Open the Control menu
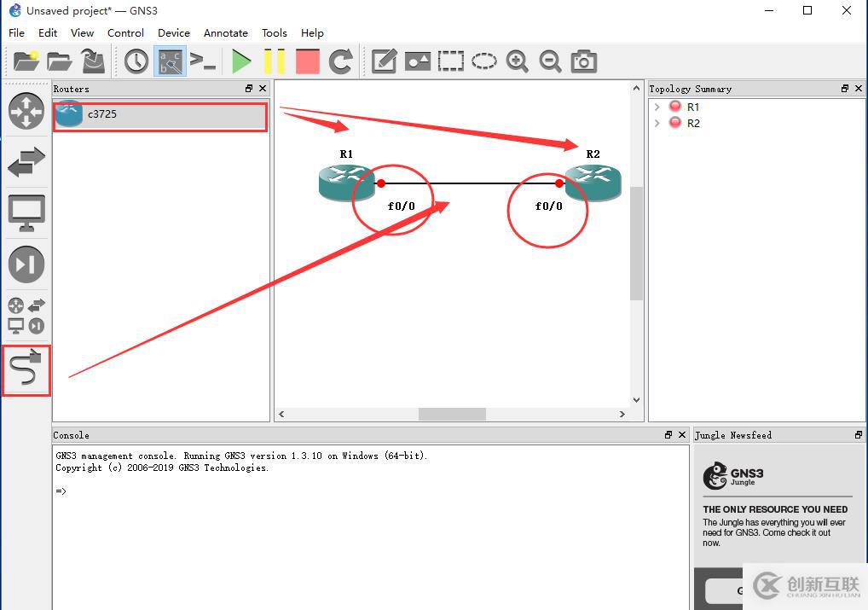868x610 pixels. [x=125, y=32]
